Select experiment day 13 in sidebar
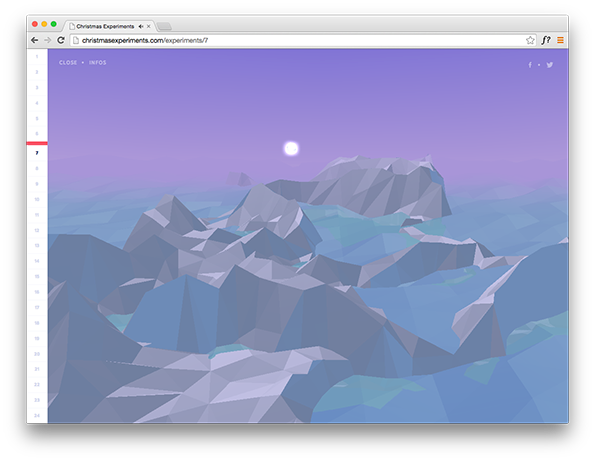This screenshot has height=461, width=595. (37, 245)
